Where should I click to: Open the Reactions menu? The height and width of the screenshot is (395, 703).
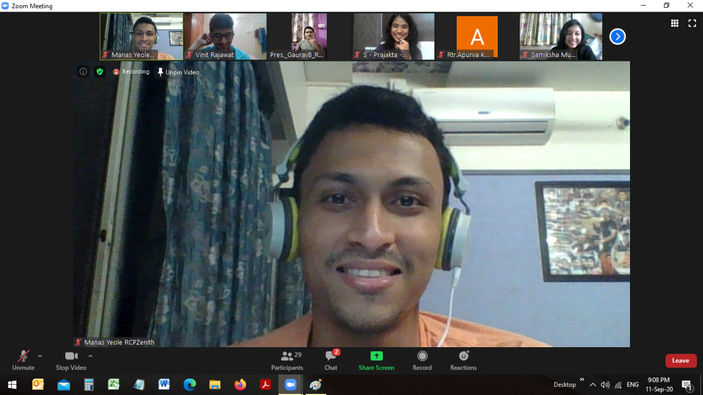pos(463,360)
